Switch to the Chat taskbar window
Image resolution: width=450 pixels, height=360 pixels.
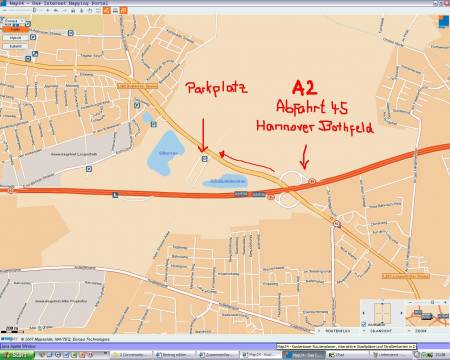tap(347, 355)
